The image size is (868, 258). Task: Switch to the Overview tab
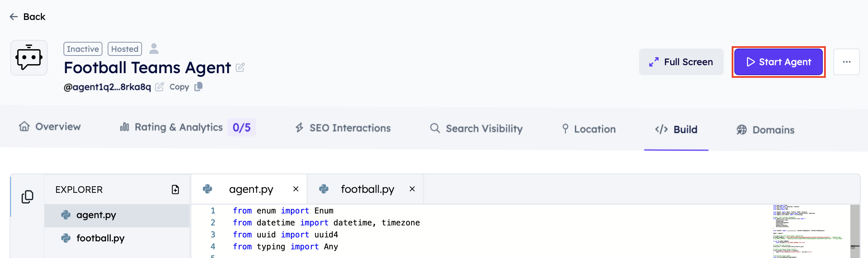(x=50, y=127)
